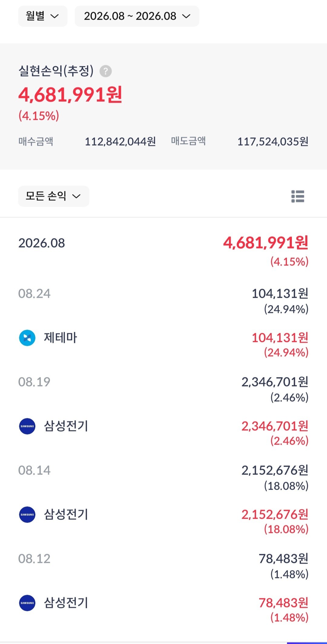Select the 2026.08 monthly summary row

(163, 251)
